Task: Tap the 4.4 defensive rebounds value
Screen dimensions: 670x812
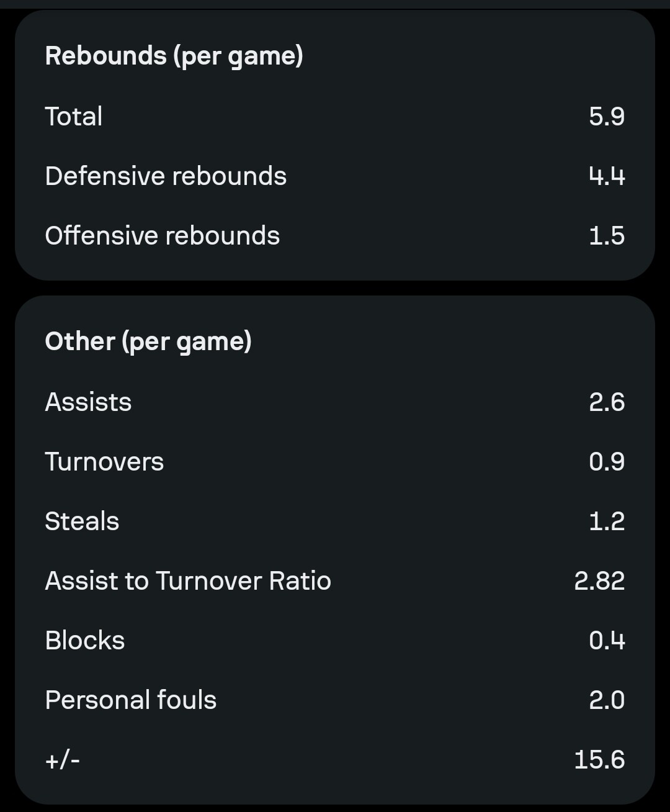Action: [606, 176]
